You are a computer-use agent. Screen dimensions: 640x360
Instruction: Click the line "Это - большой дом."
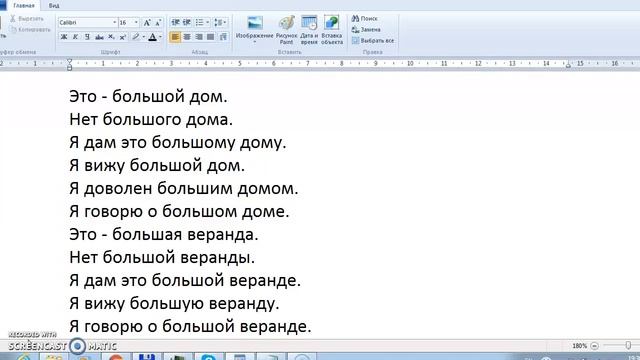click(x=148, y=97)
